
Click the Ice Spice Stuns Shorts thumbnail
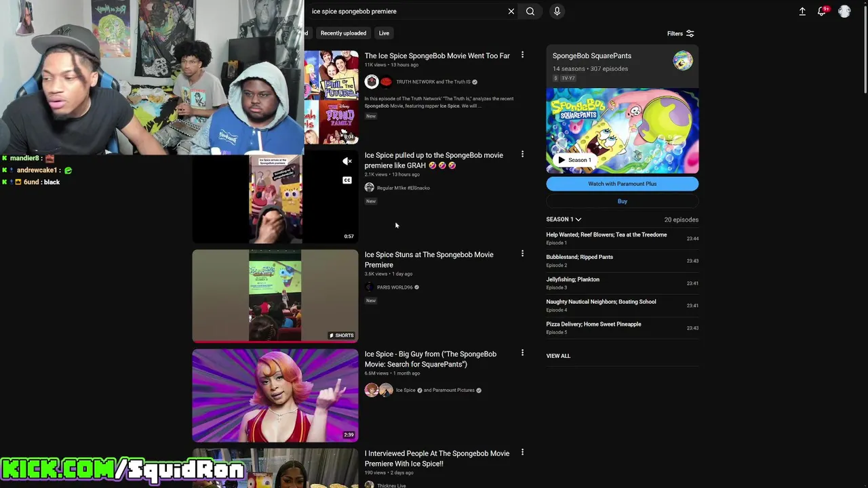275,296
